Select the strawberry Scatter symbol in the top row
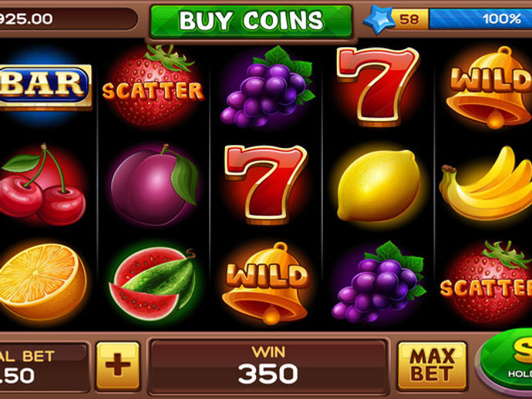This screenshot has height=399, width=532. tap(153, 85)
